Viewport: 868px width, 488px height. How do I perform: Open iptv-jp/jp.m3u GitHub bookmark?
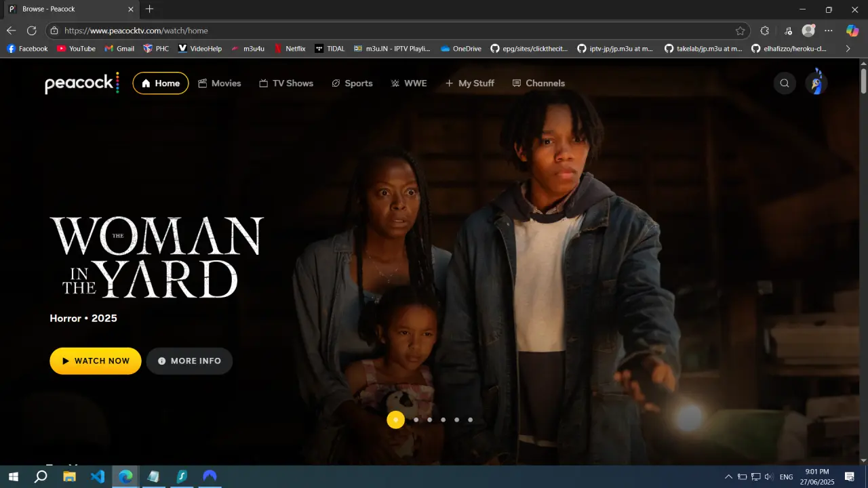pyautogui.click(x=616, y=49)
